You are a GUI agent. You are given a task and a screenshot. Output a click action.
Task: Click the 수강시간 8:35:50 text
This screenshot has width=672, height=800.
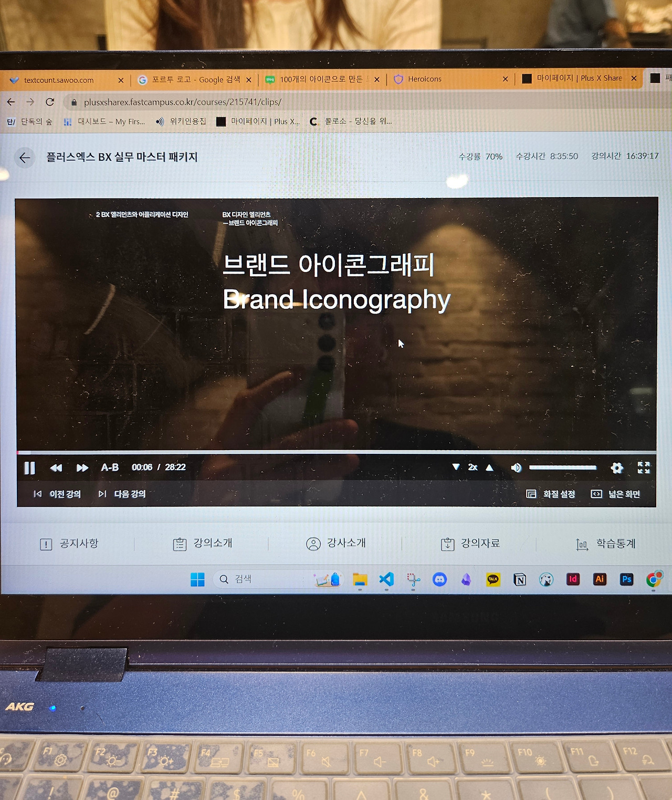point(547,156)
